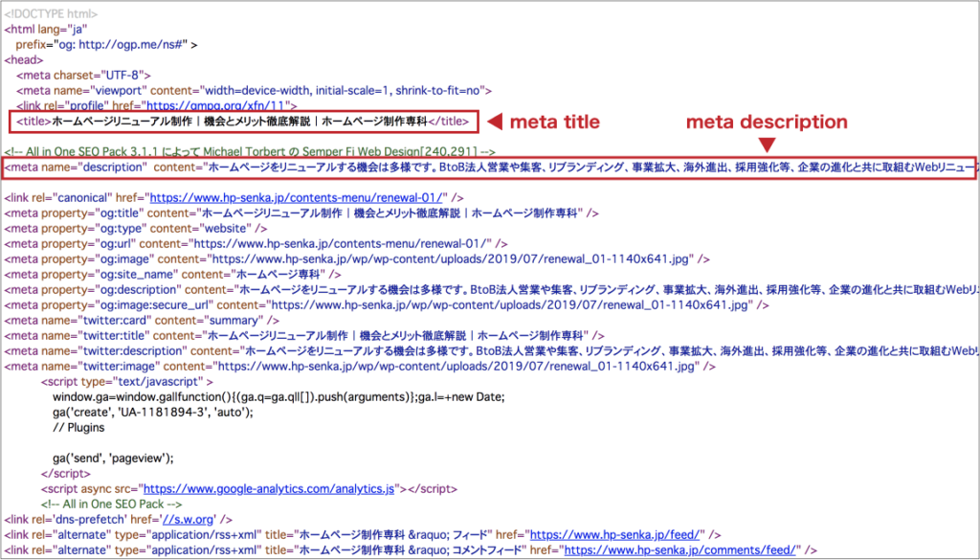The height and width of the screenshot is (560, 980).
Task: Click the link rel='dns-prefetch' attribute text
Action: coord(68,520)
